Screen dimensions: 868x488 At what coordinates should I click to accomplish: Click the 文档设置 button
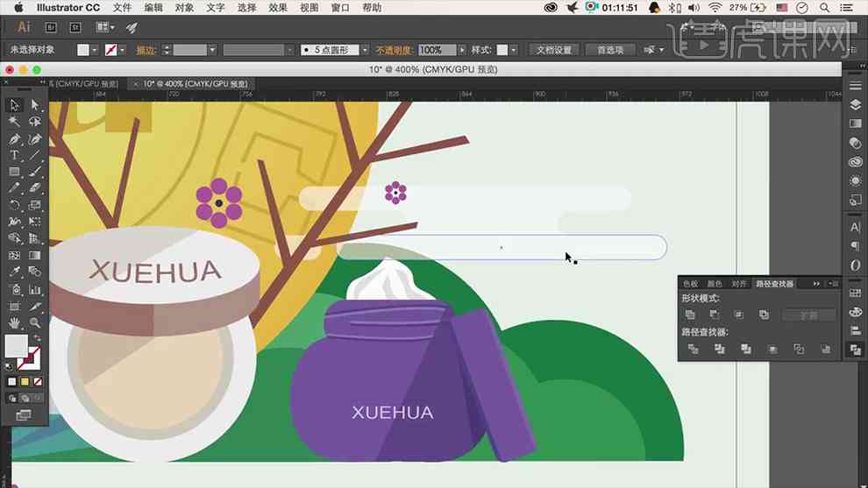[x=553, y=50]
